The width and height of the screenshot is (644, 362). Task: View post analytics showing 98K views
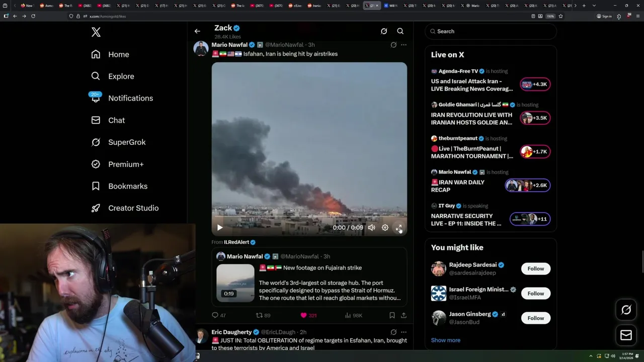point(354,315)
